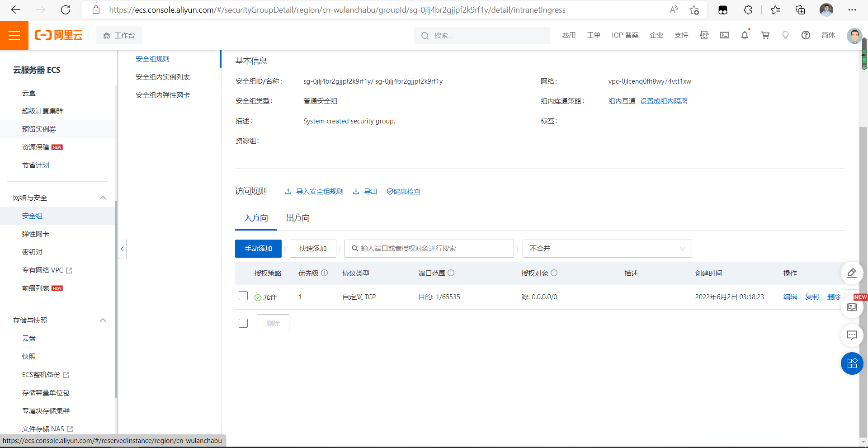Open the API tools icon in header

[x=704, y=35]
